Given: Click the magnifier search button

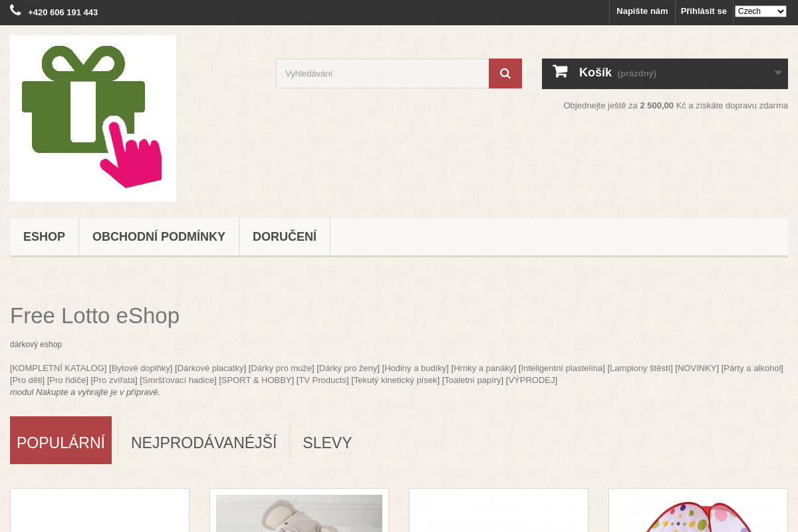Looking at the screenshot, I should pyautogui.click(x=505, y=73).
